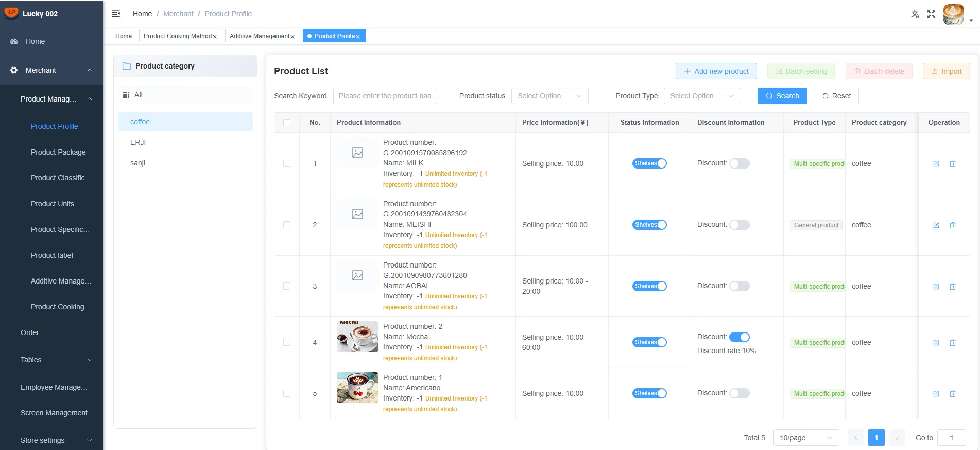The height and width of the screenshot is (450, 980).
Task: Click the Batch setting button
Action: (x=801, y=71)
